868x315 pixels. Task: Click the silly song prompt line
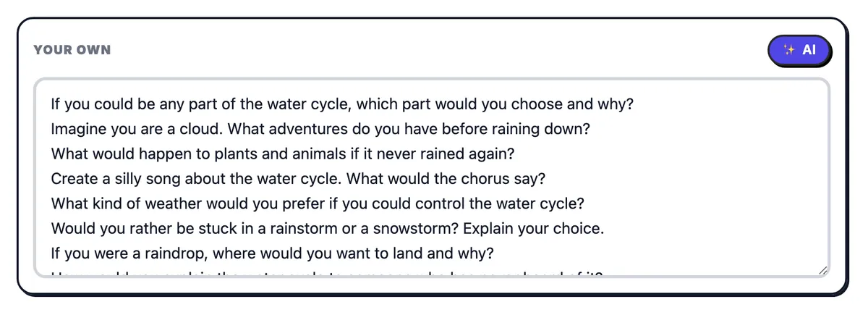coord(297,178)
